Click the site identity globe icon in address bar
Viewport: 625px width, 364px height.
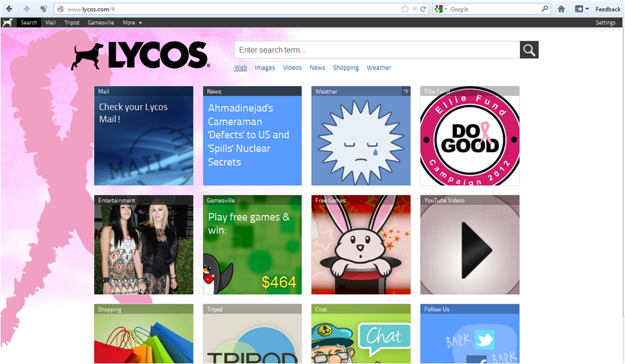pos(61,9)
